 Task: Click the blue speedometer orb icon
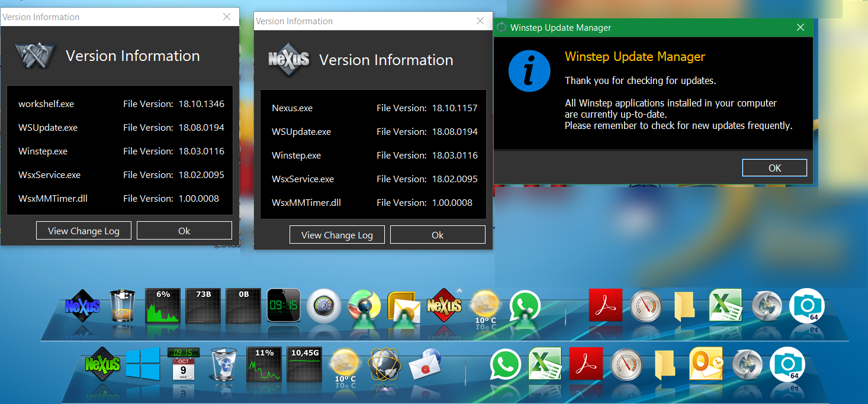[x=324, y=305]
